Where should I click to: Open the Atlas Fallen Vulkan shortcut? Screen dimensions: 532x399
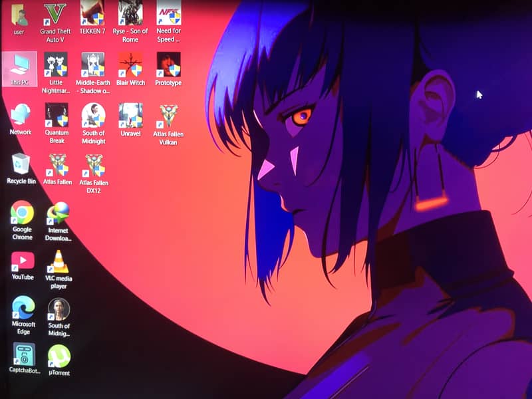(168, 116)
